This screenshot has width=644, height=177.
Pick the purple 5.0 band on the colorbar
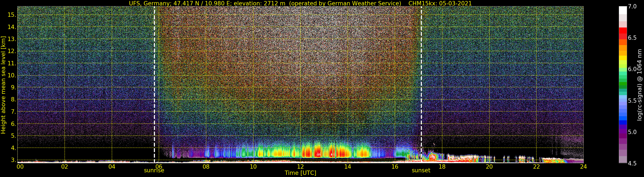(x=623, y=132)
